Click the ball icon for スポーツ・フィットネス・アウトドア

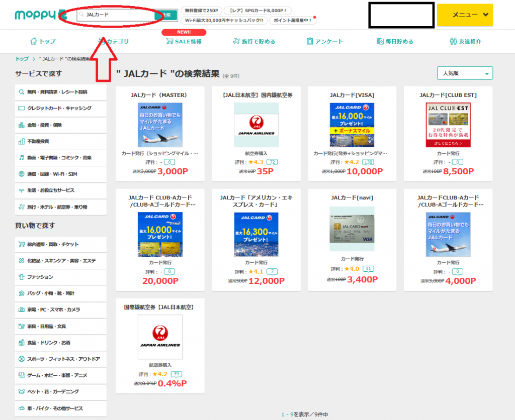coord(21,359)
